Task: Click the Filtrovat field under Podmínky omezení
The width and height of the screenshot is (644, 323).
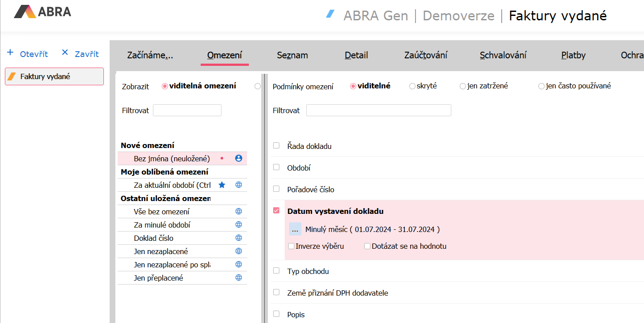Action: pyautogui.click(x=378, y=110)
